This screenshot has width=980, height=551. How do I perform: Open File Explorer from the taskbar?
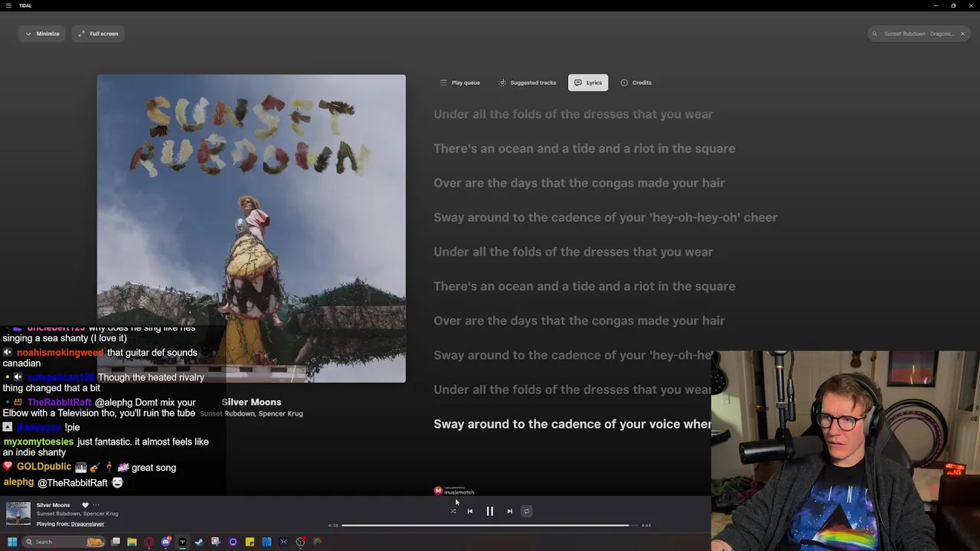tap(132, 542)
